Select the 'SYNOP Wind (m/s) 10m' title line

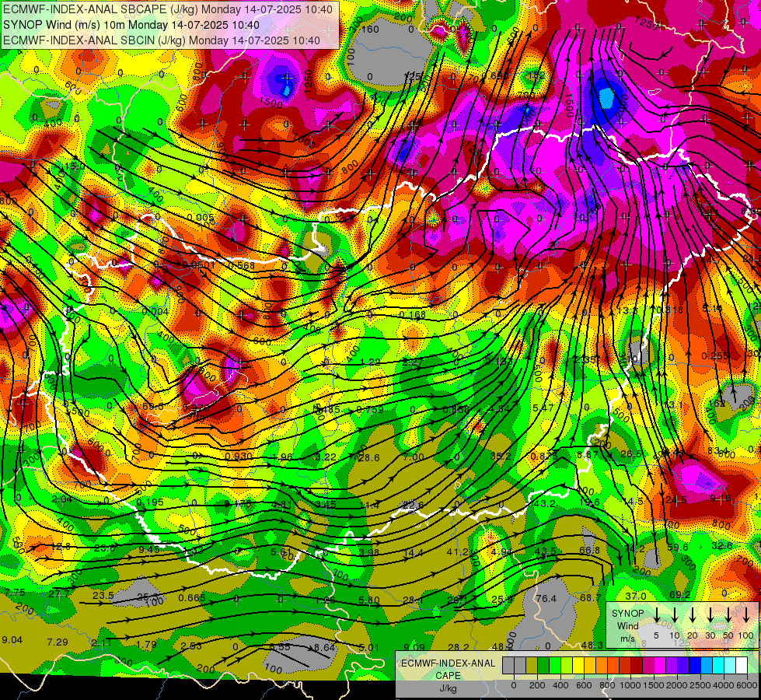[x=131, y=25]
